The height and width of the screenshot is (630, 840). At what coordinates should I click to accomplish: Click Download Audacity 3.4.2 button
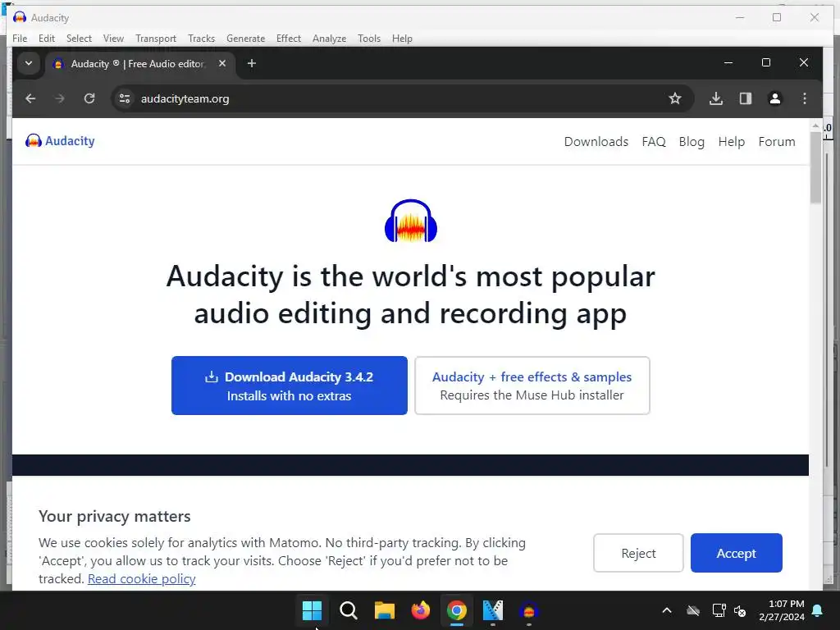[290, 386]
